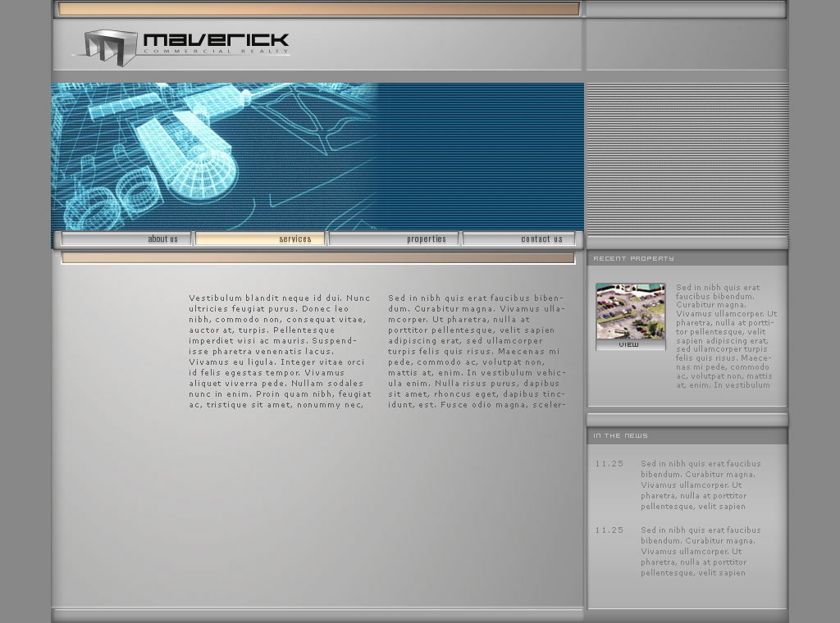Open the first news article text
Screen dimensions: 840x623
point(701,485)
